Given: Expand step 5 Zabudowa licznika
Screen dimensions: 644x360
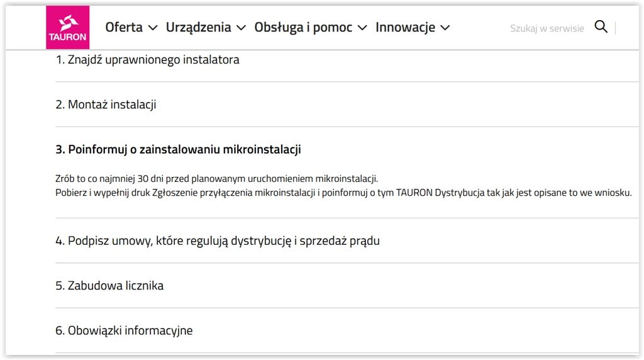Looking at the screenshot, I should click(347, 285).
